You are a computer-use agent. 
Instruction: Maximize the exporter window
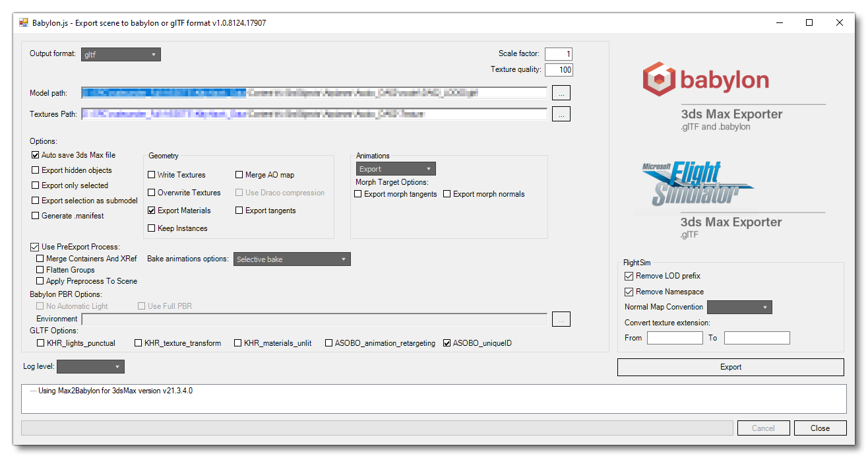(x=809, y=22)
